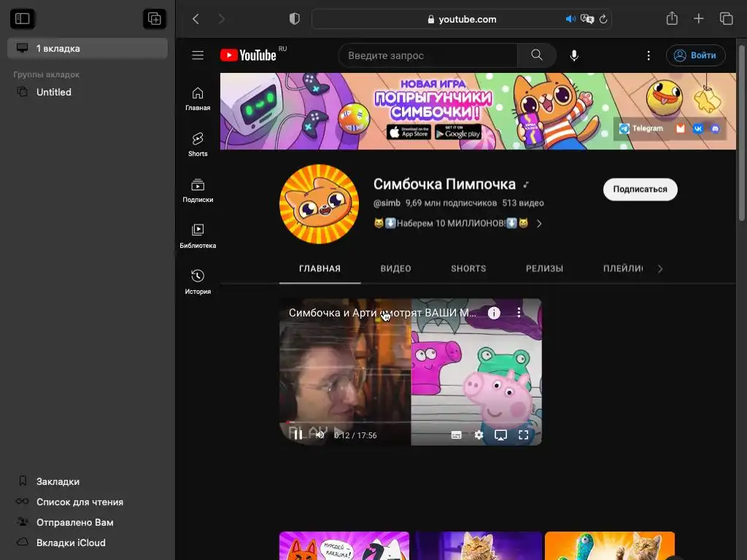Open Safari privacy report shield
Viewport: 747px width, 560px height.
(x=295, y=19)
